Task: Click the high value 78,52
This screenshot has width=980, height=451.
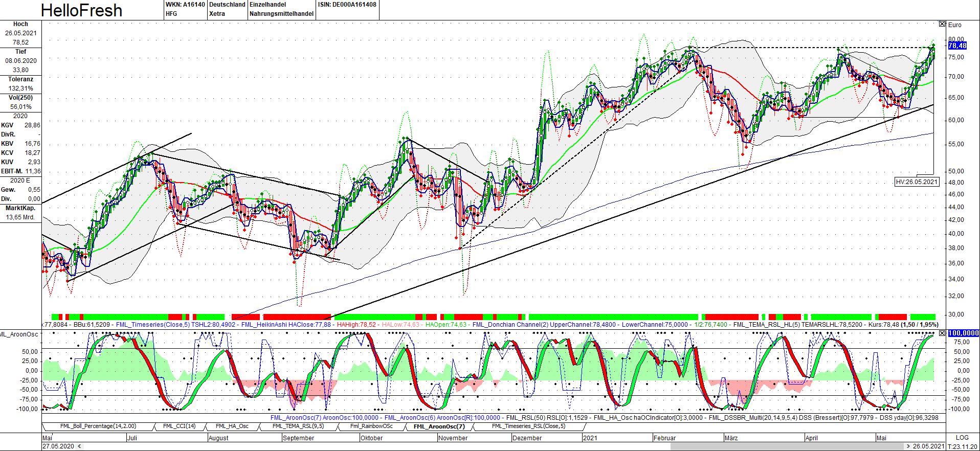Action: tap(20, 42)
